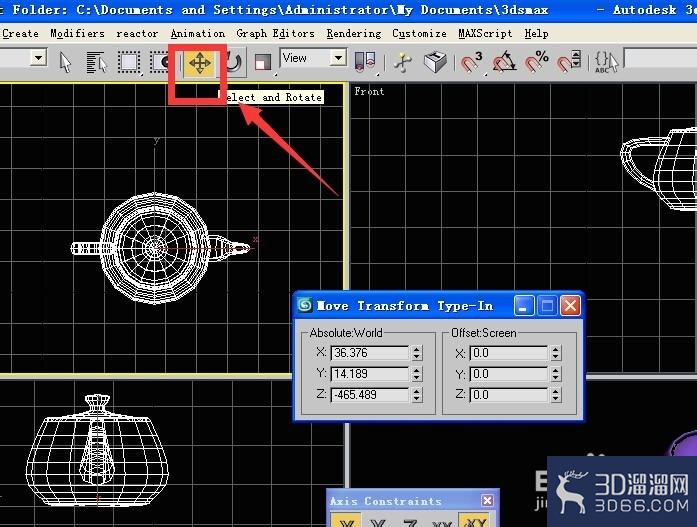697x527 pixels.
Task: Adjust Offset Screen X spinner
Action: point(555,353)
